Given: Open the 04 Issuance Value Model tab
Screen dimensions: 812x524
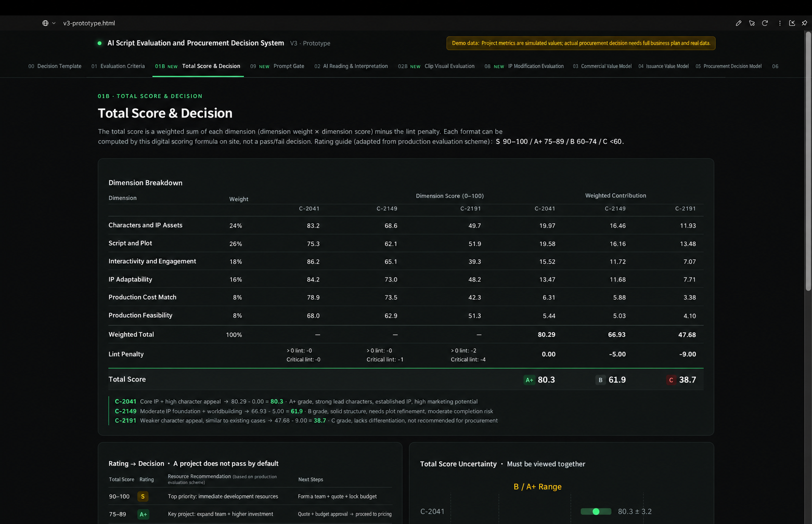Looking at the screenshot, I should pyautogui.click(x=663, y=66).
